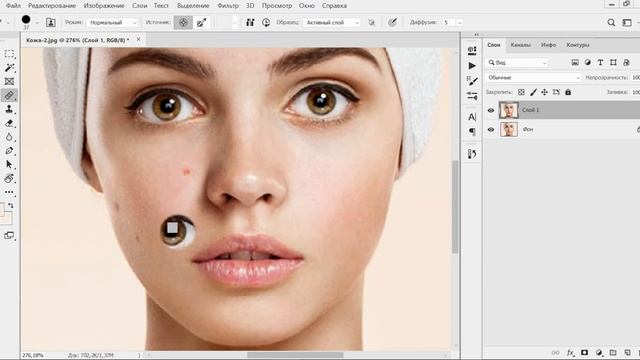This screenshot has width=640, height=360.
Task: Select the Pen tool
Action: (9, 151)
